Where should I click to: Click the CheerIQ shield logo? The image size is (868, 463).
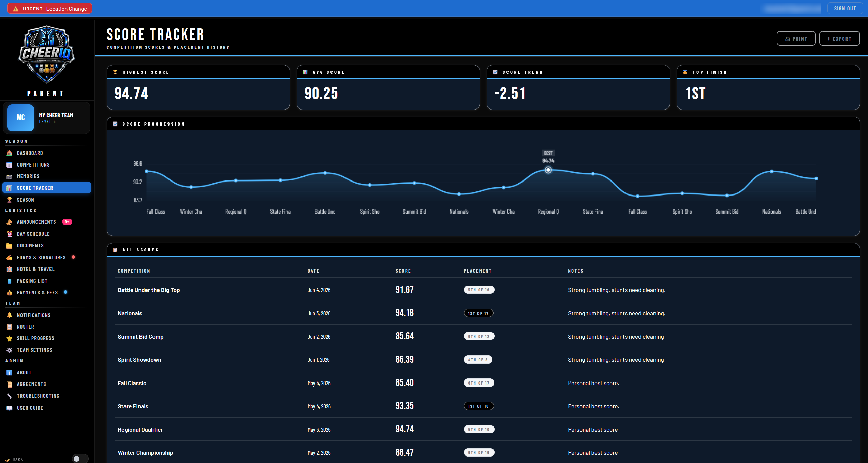[x=46, y=54]
